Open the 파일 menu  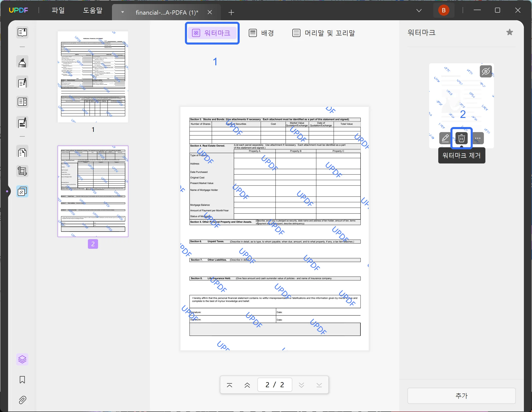coord(58,10)
